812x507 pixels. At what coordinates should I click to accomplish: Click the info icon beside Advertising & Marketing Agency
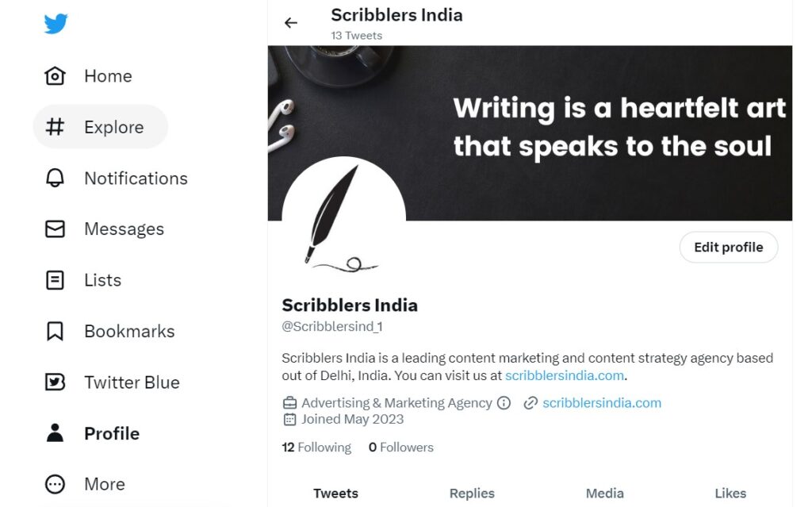click(504, 403)
